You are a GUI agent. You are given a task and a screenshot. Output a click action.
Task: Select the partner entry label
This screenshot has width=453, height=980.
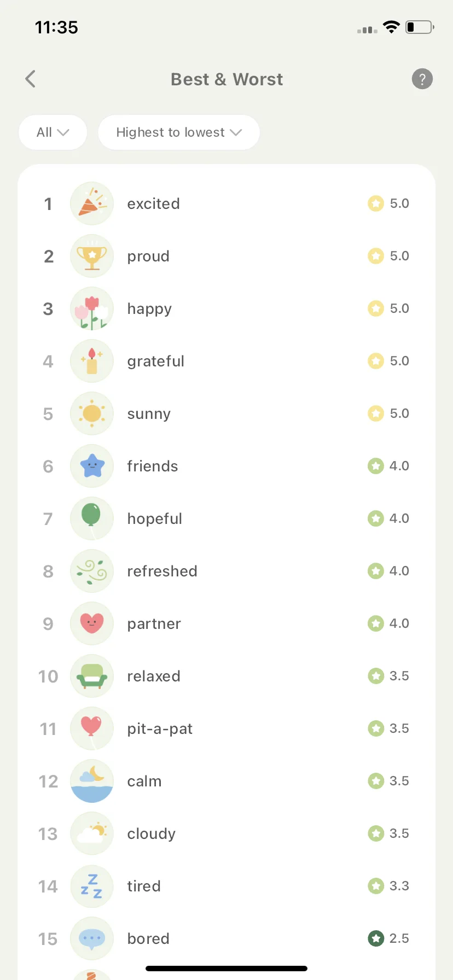tap(154, 623)
